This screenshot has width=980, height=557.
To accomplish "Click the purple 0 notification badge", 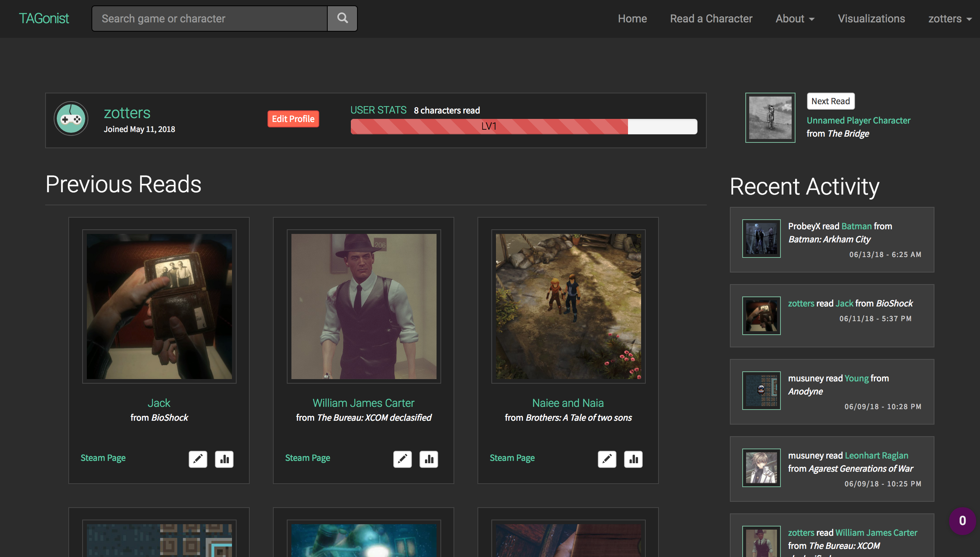I will (962, 521).
